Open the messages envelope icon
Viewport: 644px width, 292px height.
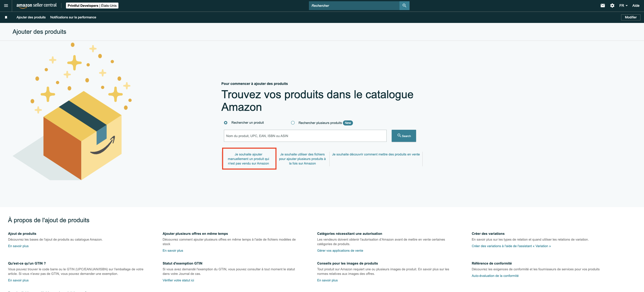(x=603, y=6)
